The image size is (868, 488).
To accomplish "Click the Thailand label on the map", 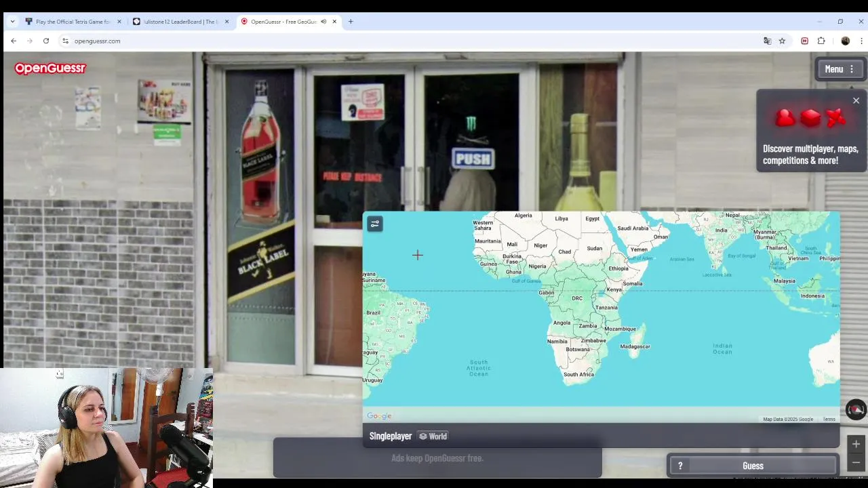I will [x=776, y=248].
